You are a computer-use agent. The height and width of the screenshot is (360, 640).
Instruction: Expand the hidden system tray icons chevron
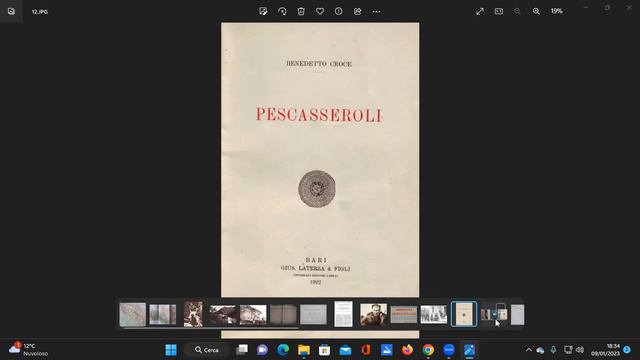coord(529,350)
